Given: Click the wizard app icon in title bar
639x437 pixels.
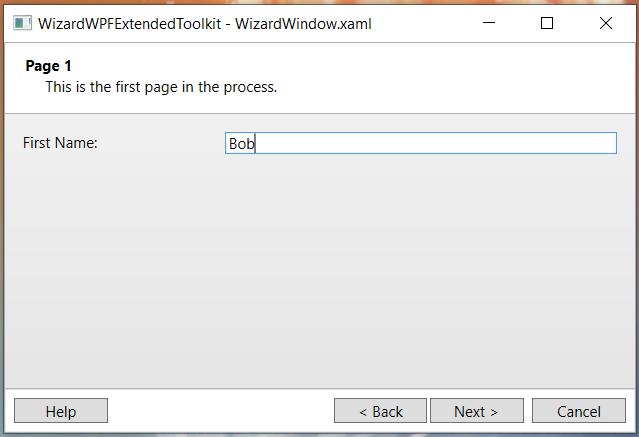Looking at the screenshot, I should coord(22,23).
